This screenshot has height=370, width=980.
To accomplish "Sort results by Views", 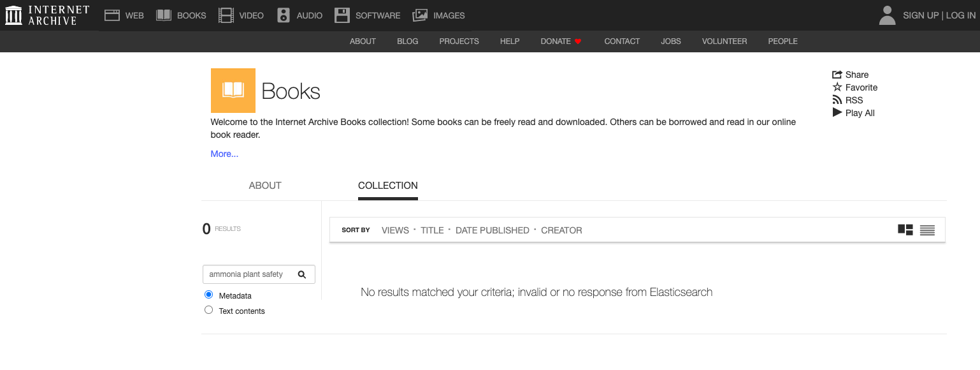I will coord(395,230).
